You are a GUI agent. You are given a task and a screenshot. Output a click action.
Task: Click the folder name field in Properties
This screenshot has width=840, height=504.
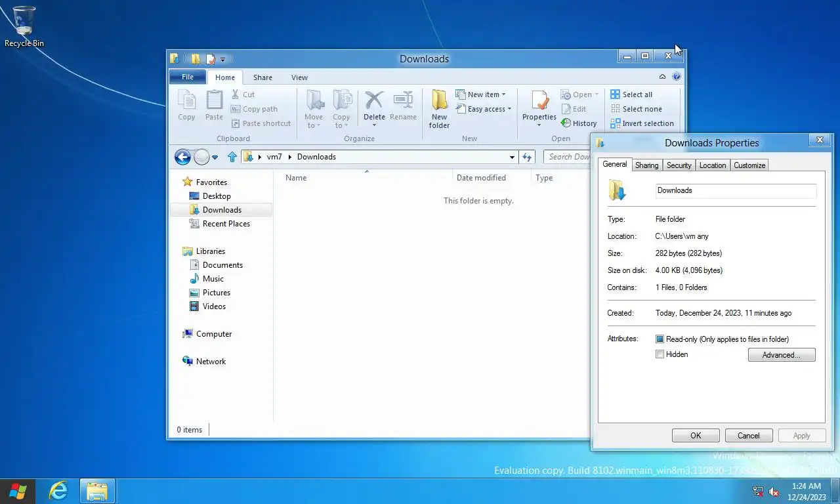click(736, 190)
